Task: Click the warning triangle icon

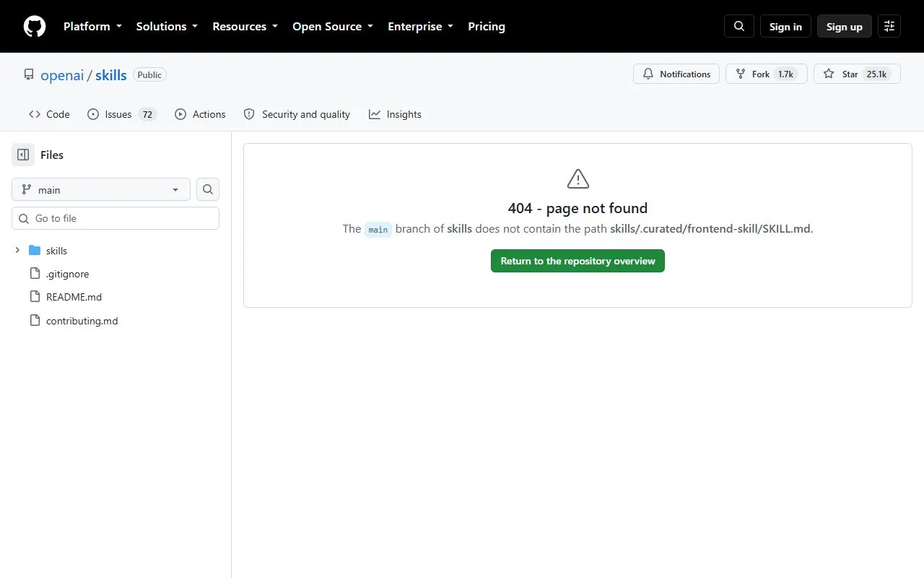Action: click(x=578, y=178)
